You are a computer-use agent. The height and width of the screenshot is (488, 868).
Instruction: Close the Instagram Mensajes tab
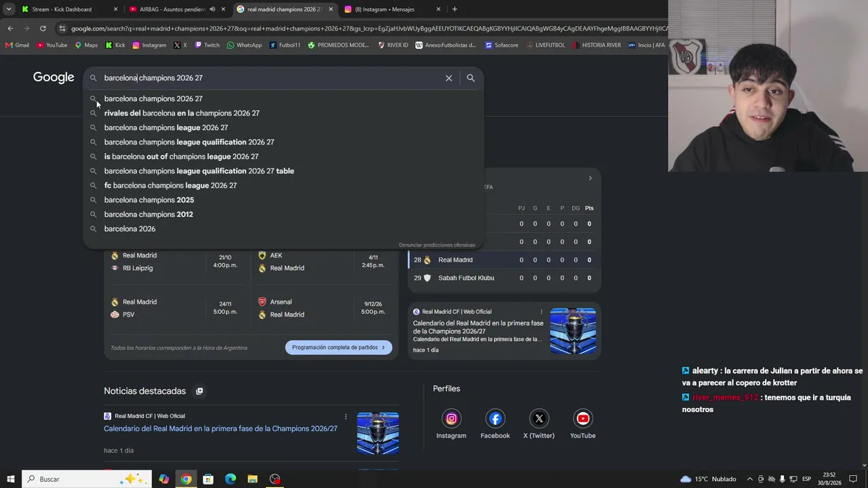tap(438, 9)
